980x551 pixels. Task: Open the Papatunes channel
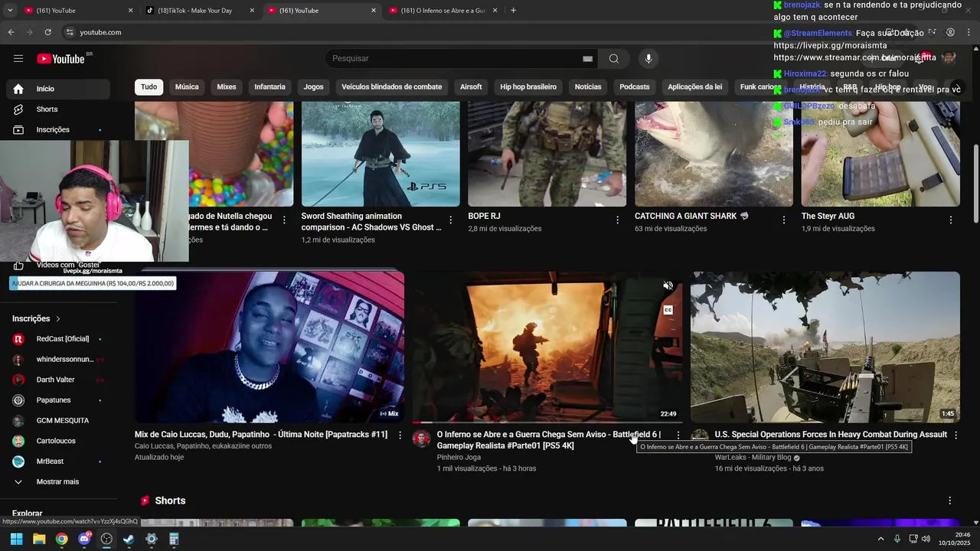(x=58, y=400)
